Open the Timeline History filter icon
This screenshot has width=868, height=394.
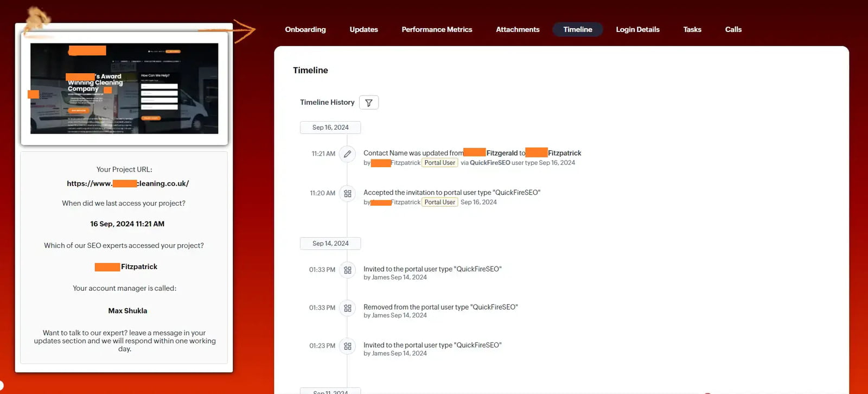368,103
